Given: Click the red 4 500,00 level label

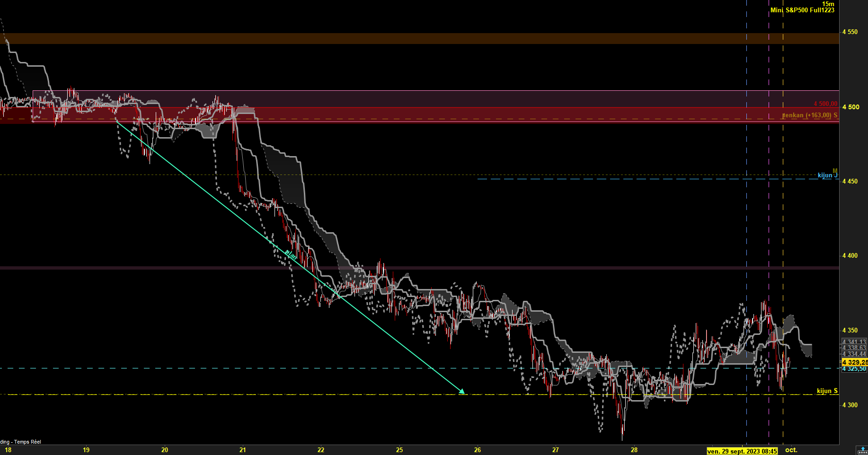Looking at the screenshot, I should (825, 104).
